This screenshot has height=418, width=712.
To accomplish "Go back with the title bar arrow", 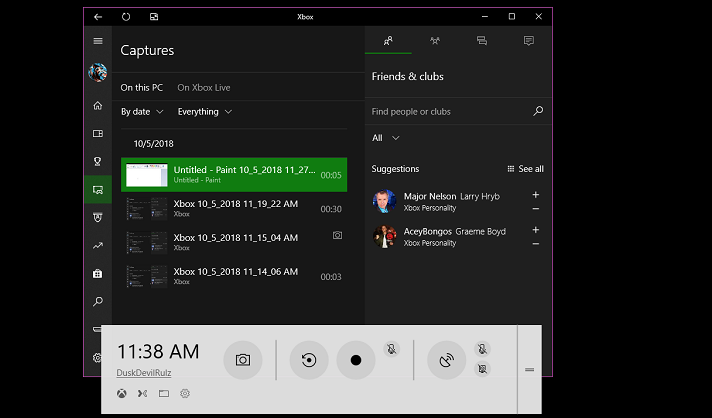I will [98, 17].
